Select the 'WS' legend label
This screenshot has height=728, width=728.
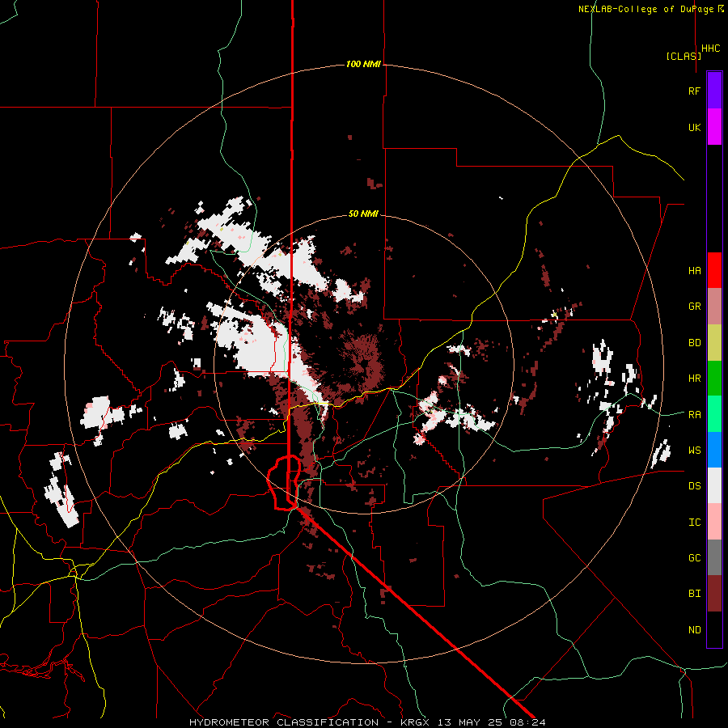tap(694, 451)
